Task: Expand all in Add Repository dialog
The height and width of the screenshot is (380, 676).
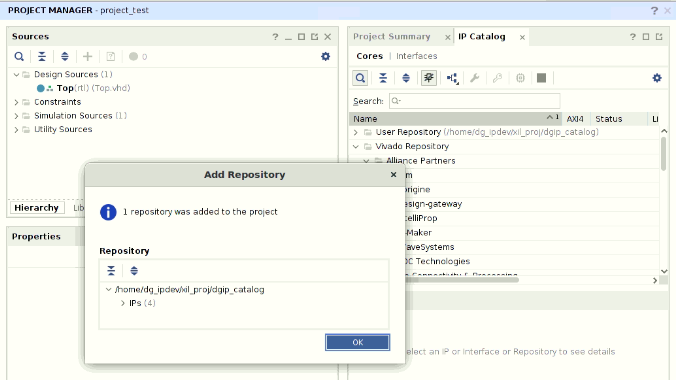Action: tap(134, 270)
